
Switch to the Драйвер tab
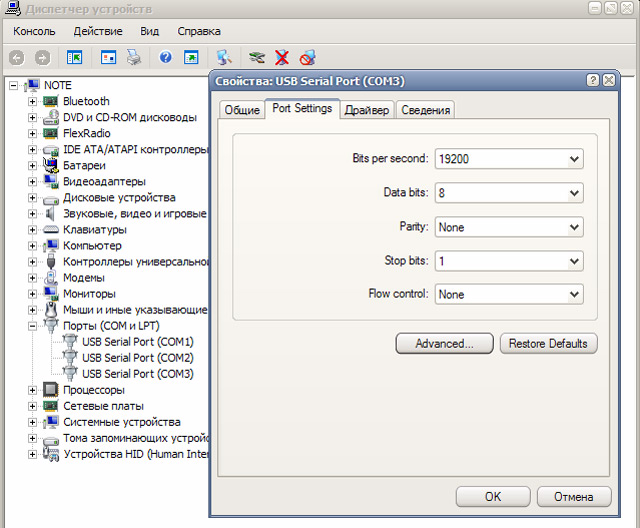pos(367,110)
